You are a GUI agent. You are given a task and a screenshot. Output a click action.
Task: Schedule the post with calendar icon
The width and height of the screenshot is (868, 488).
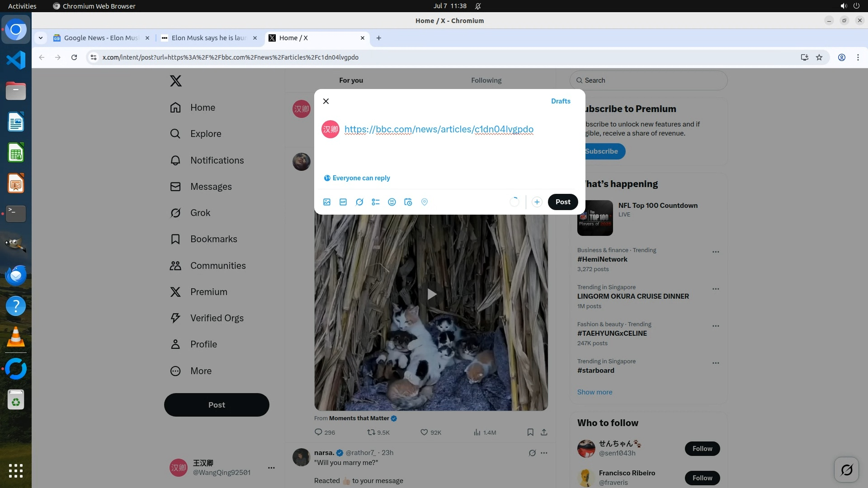point(408,202)
